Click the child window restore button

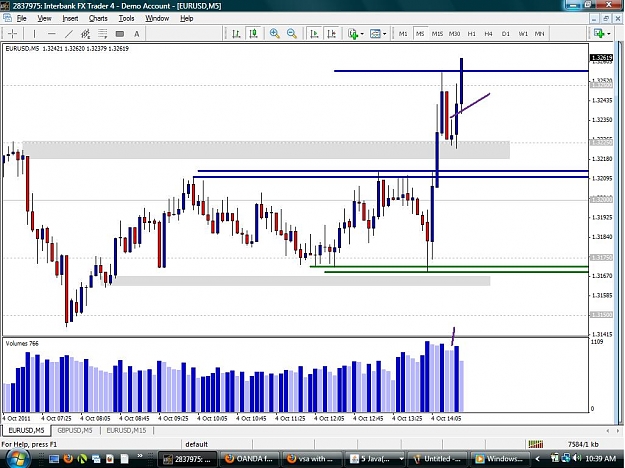pos(606,18)
